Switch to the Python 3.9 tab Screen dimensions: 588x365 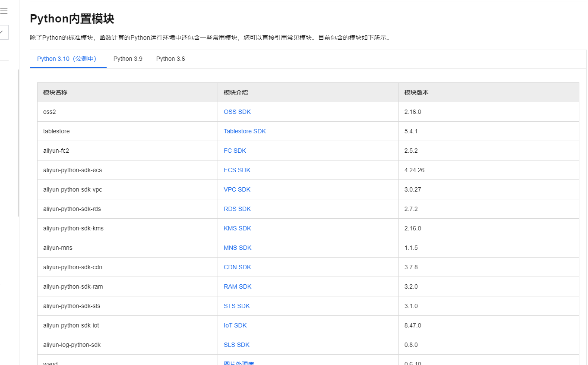pyautogui.click(x=128, y=59)
